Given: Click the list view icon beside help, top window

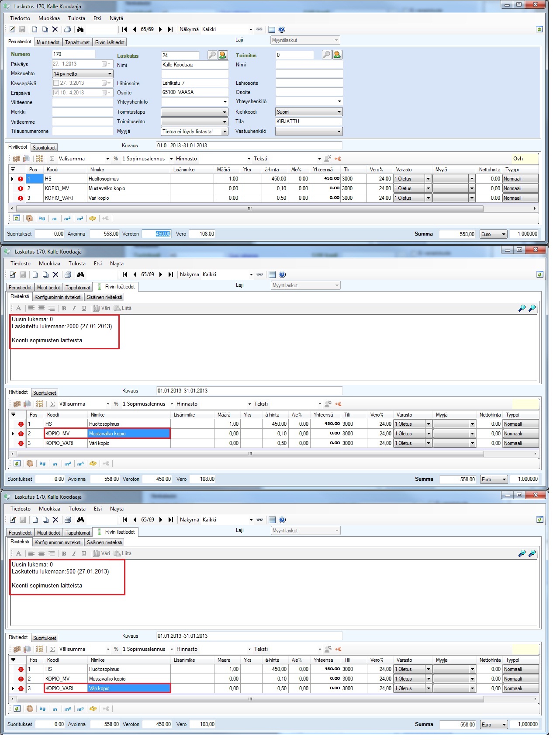Looking at the screenshot, I should (272, 29).
